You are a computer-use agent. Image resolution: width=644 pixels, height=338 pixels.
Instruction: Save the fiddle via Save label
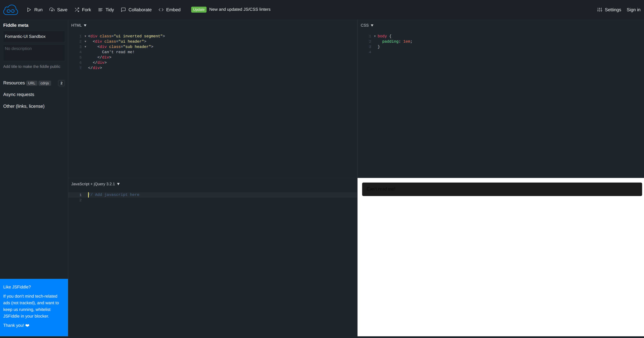point(62,10)
